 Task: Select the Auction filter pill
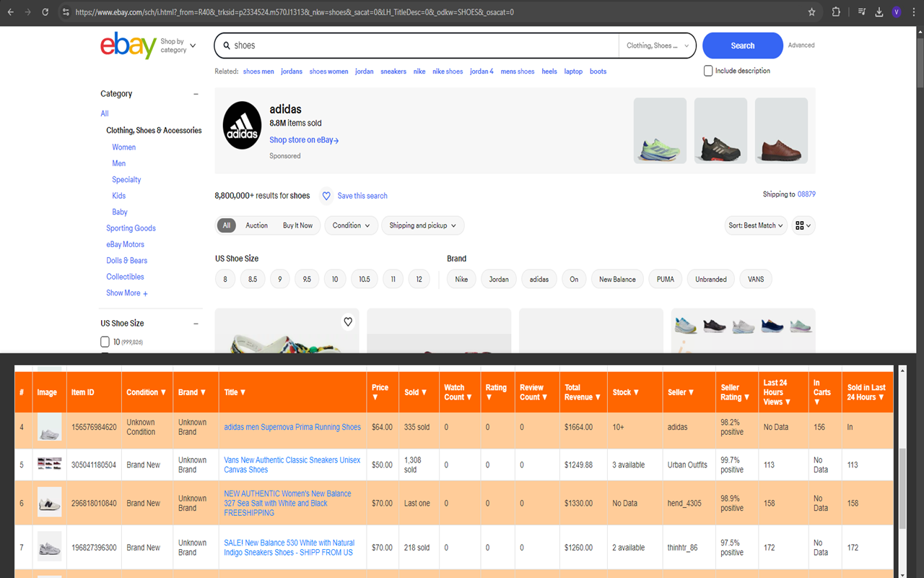point(256,225)
